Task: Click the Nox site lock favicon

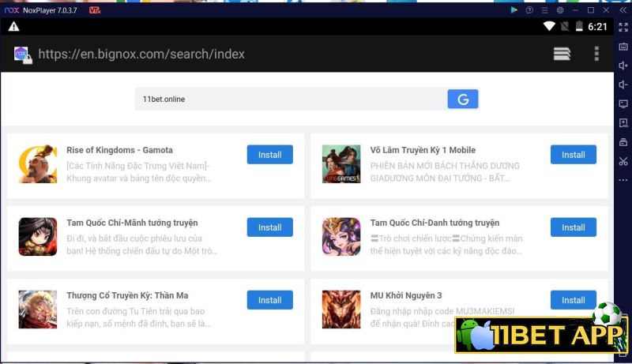Action: click(x=23, y=54)
